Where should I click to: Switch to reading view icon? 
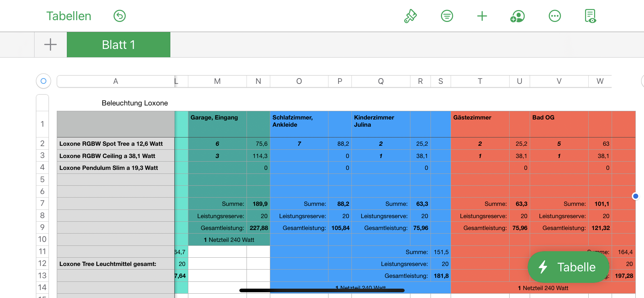click(590, 16)
